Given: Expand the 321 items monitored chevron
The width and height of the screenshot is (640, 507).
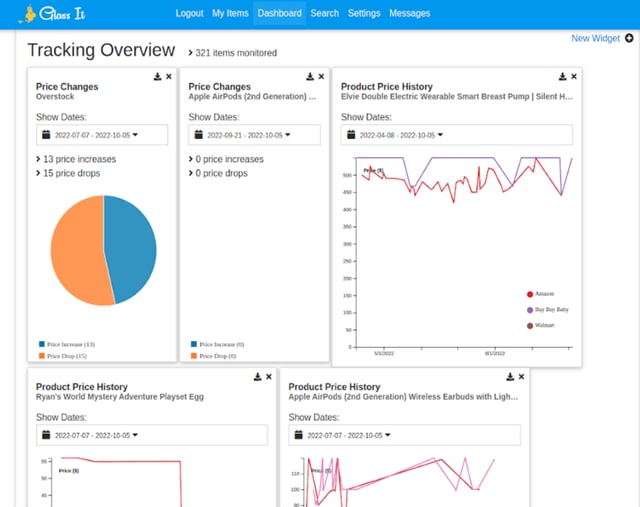Looking at the screenshot, I should click(191, 53).
